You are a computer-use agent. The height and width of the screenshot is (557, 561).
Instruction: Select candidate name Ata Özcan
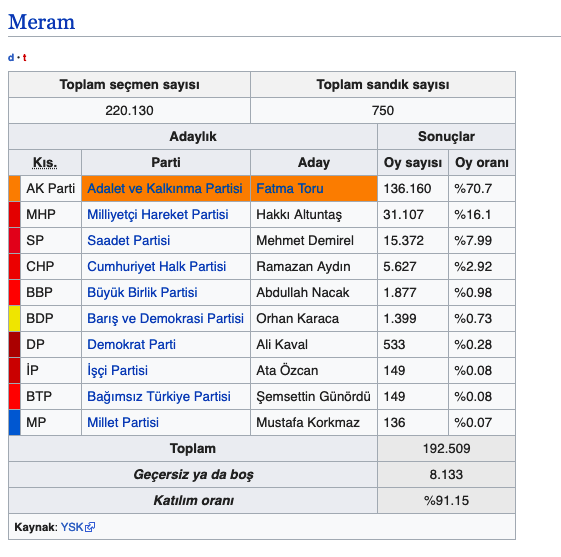click(287, 371)
